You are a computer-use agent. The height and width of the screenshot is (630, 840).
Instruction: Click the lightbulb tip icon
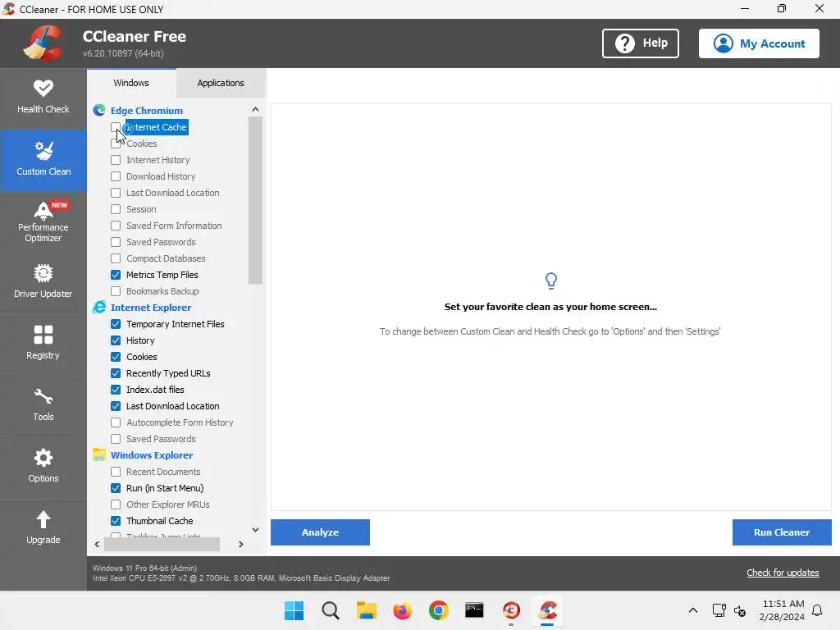pos(550,281)
